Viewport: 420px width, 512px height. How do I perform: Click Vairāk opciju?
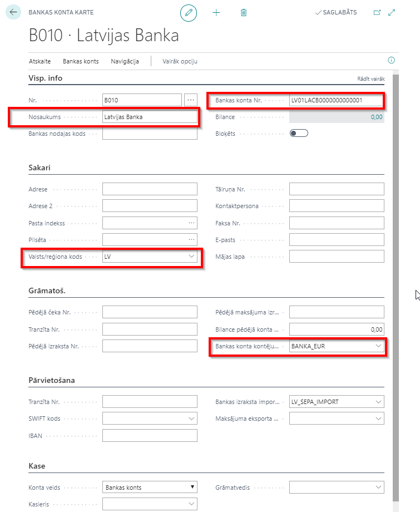[180, 61]
